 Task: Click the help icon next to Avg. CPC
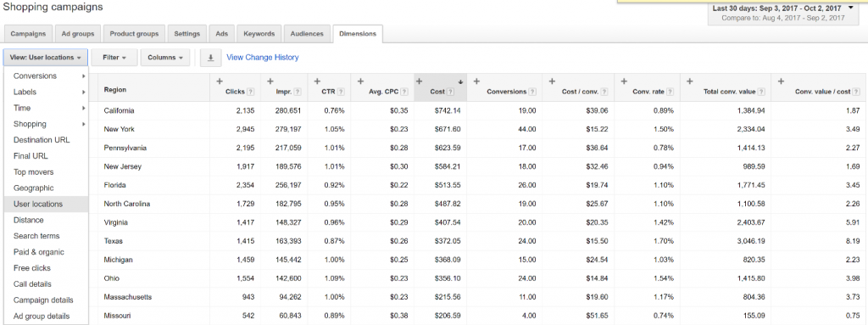(404, 92)
